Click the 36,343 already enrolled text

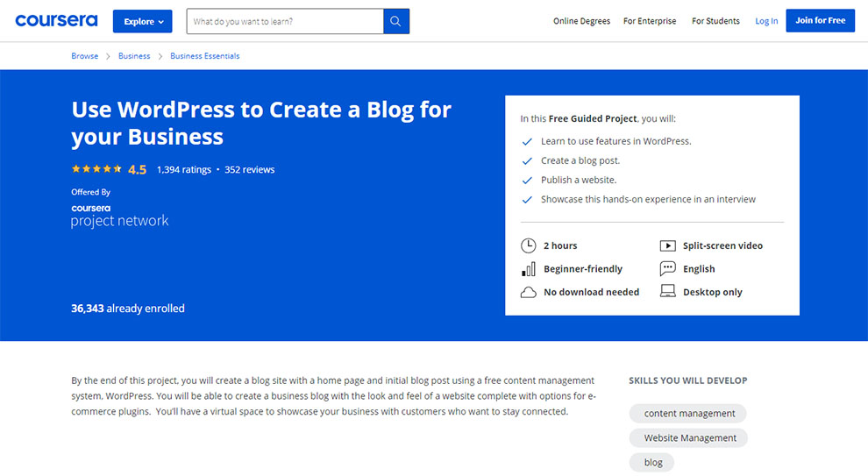pos(128,309)
